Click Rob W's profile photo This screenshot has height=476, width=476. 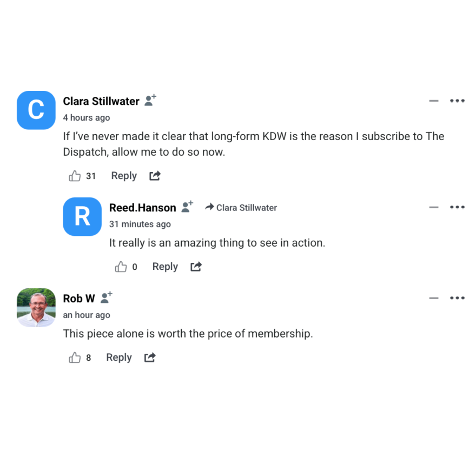[x=36, y=307]
